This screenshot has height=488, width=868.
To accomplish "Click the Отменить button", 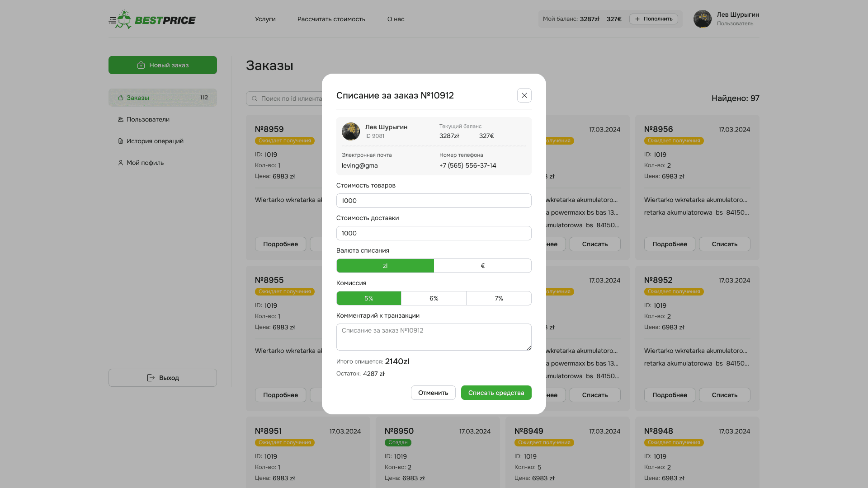I will coord(433,393).
